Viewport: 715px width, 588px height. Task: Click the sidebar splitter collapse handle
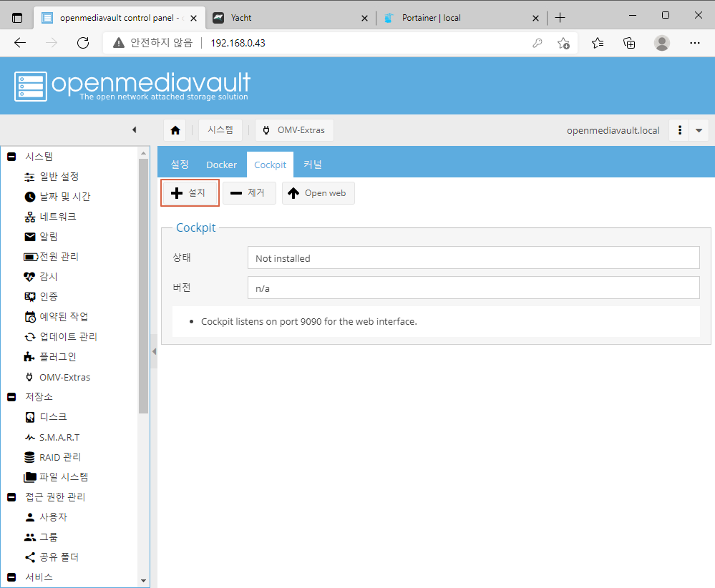pyautogui.click(x=154, y=351)
